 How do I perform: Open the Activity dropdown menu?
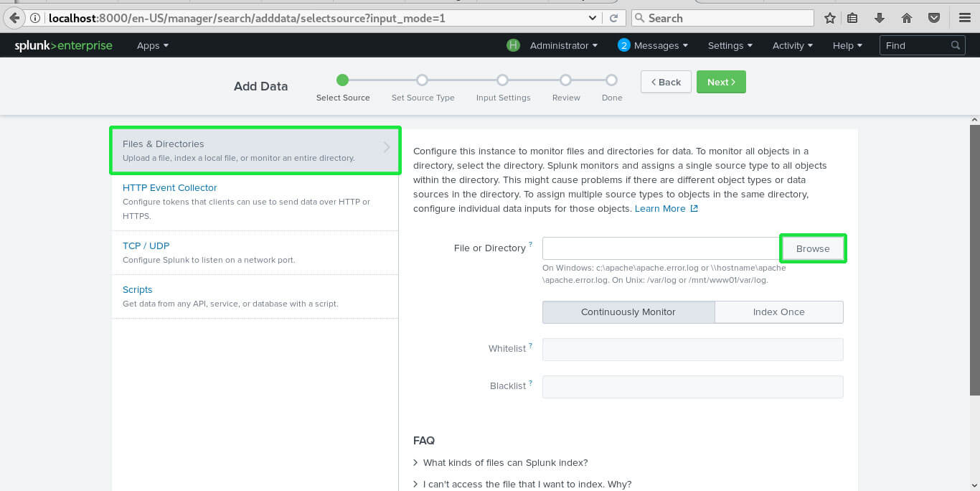click(x=793, y=45)
